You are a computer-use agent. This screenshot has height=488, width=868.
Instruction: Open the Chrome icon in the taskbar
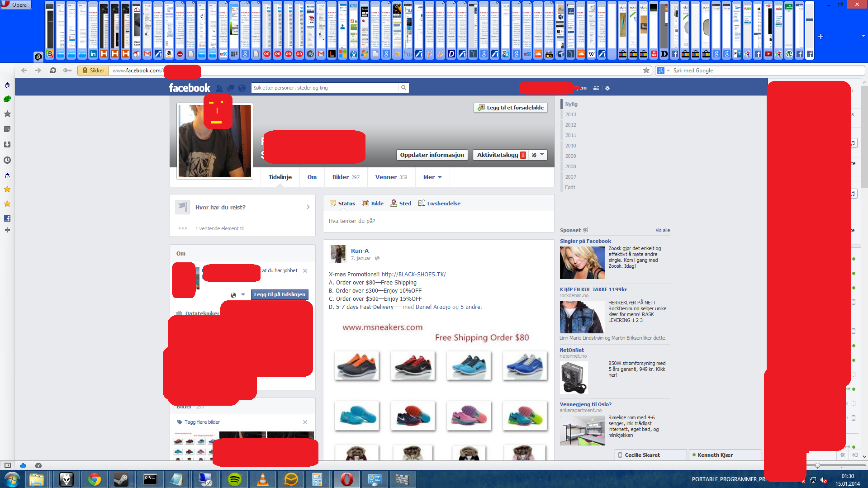(x=95, y=479)
